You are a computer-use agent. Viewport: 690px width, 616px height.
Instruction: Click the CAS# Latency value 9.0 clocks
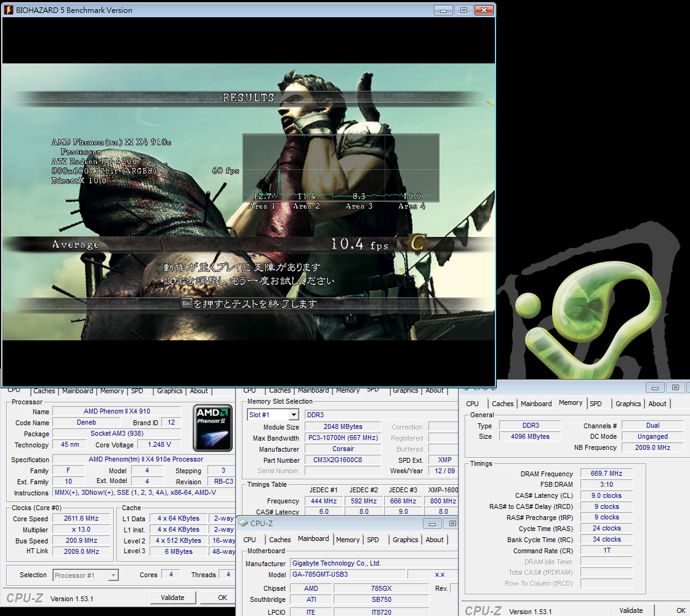point(606,495)
